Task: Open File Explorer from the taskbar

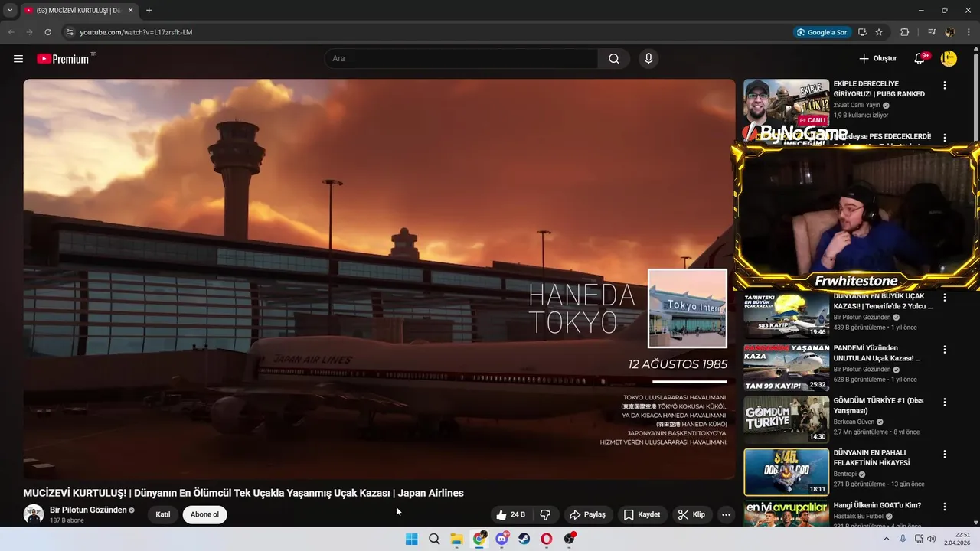Action: tap(456, 539)
